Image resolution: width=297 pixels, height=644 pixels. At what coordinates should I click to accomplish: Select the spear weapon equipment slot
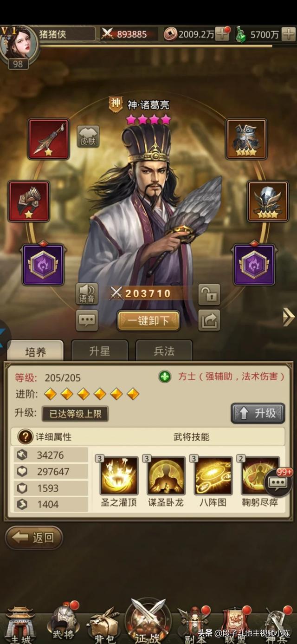point(48,139)
